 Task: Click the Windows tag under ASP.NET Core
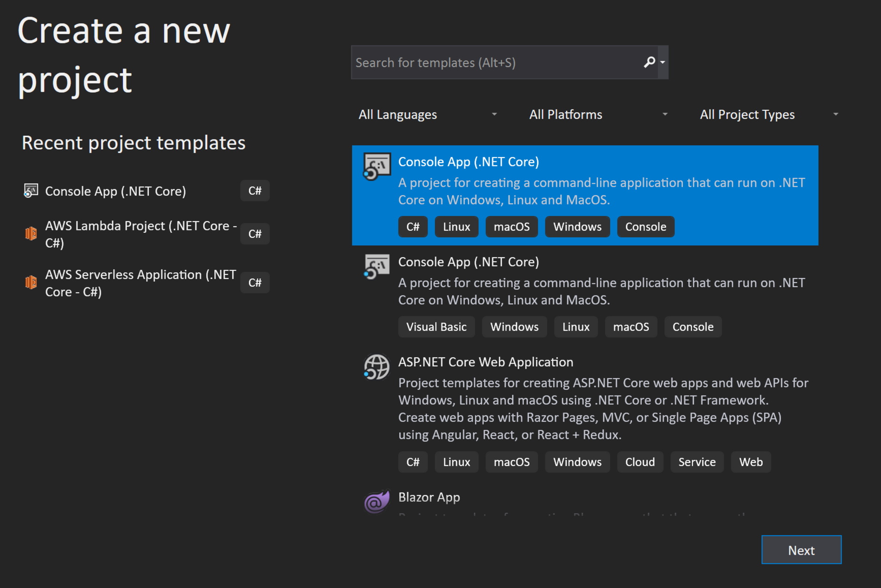coord(577,462)
